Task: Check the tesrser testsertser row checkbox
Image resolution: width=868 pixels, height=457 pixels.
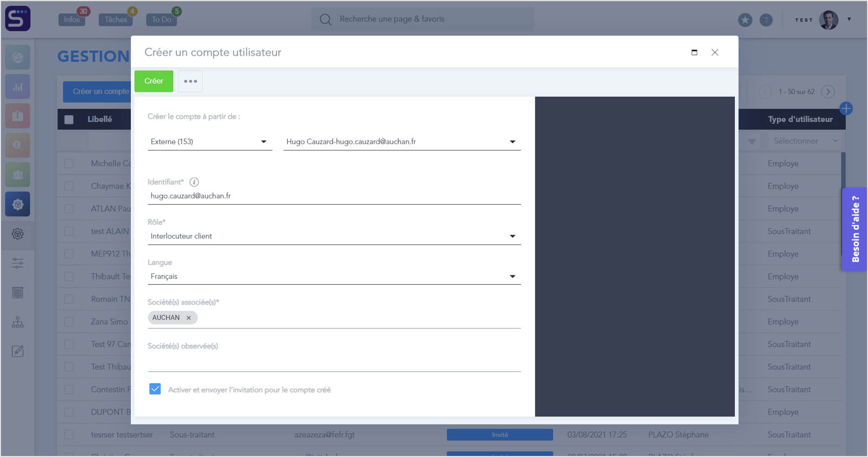Action: pos(69,435)
